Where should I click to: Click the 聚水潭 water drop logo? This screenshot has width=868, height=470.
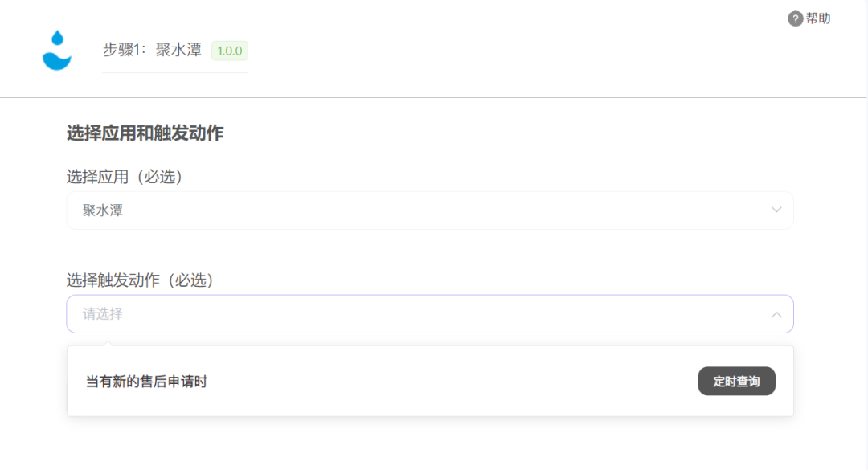(57, 51)
